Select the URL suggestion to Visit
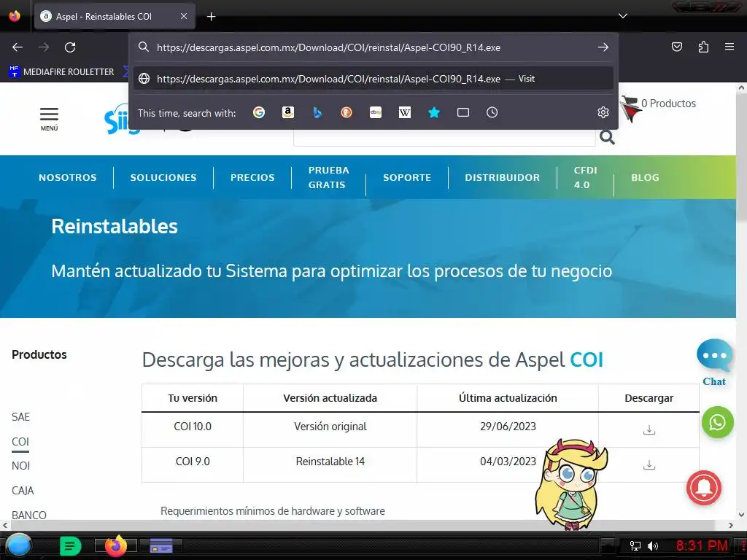Image resolution: width=747 pixels, height=560 pixels. [x=373, y=79]
